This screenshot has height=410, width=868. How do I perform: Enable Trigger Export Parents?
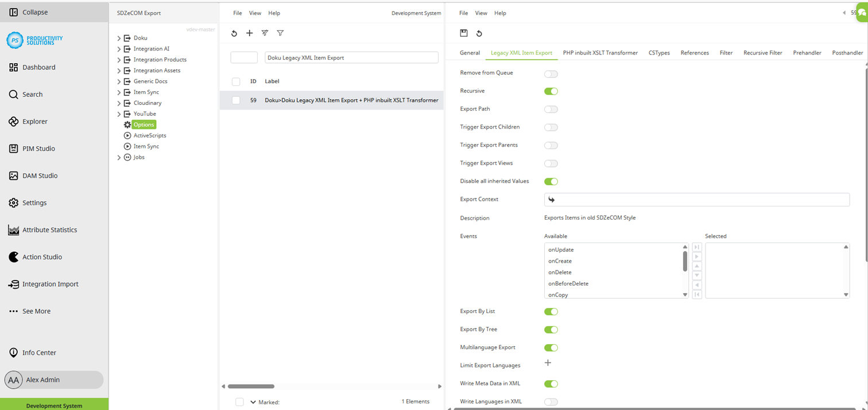click(x=551, y=146)
